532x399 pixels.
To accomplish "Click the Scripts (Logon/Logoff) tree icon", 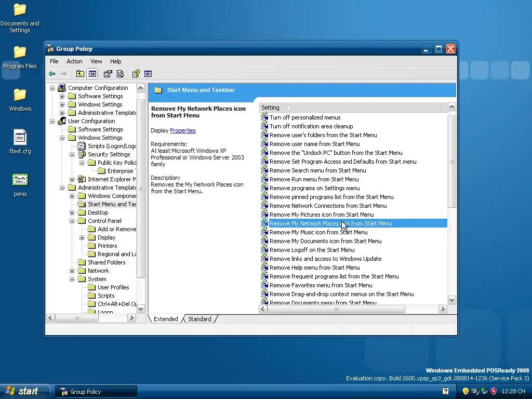I will pyautogui.click(x=82, y=146).
